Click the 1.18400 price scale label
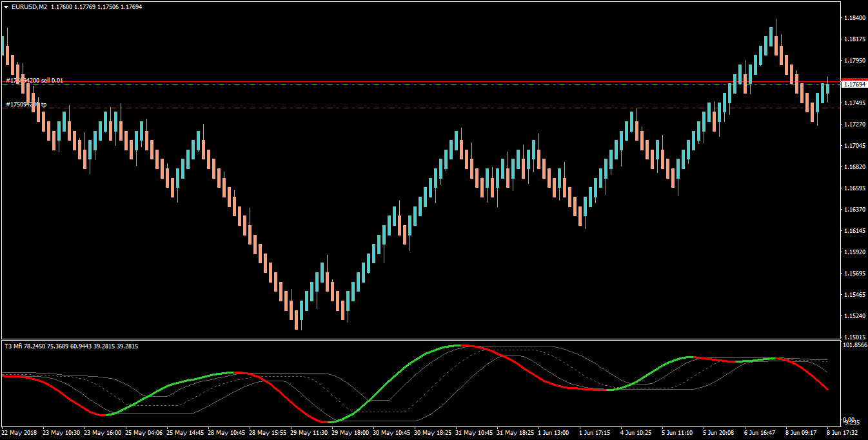Screen dimensions: 868x440 (x=854, y=18)
